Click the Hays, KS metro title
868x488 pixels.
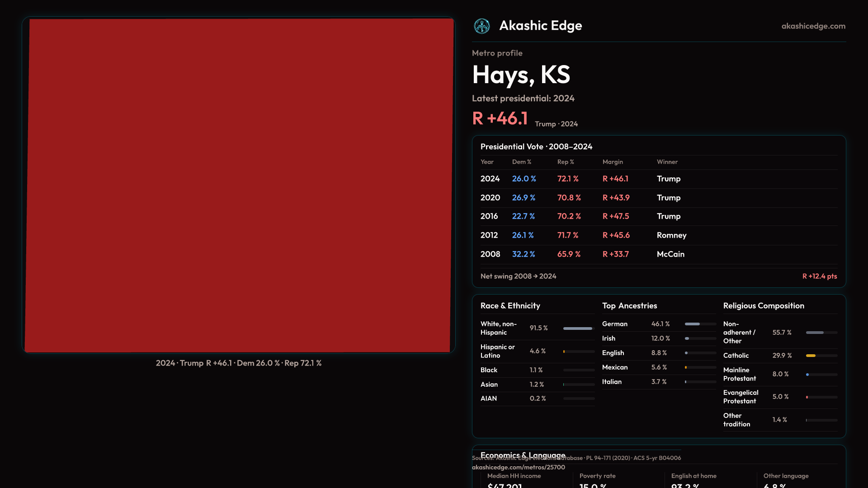521,75
